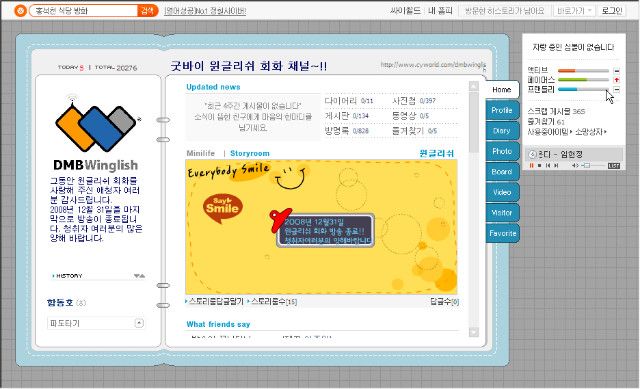Open the Video tab
The width and height of the screenshot is (640, 389).
click(502, 192)
